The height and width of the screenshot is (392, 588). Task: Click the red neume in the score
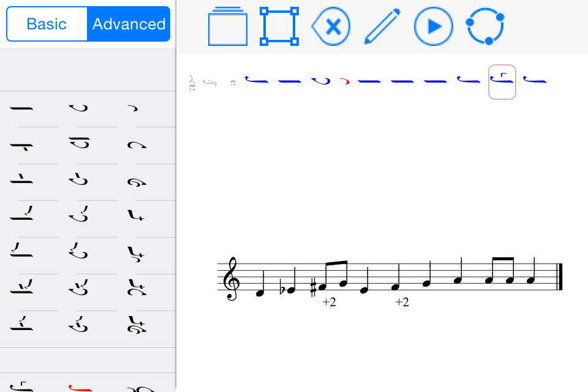(x=345, y=81)
